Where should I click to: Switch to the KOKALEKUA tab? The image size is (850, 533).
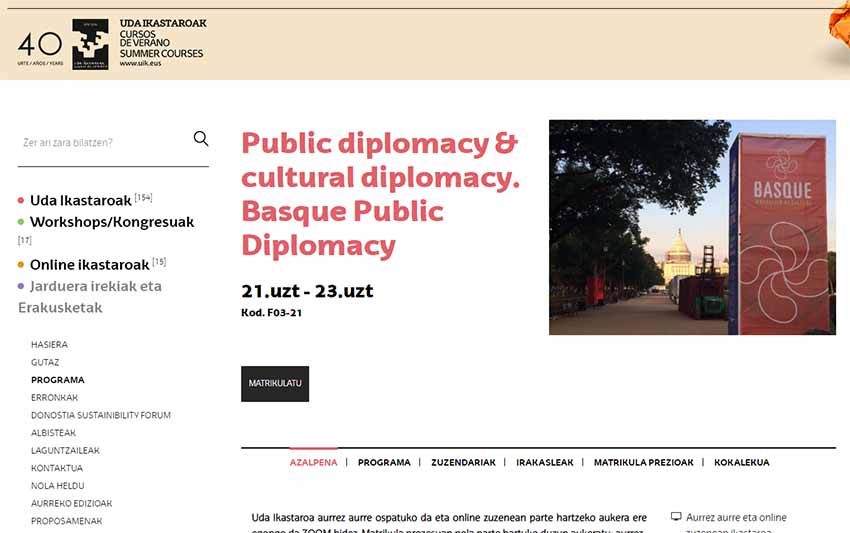[x=742, y=463]
